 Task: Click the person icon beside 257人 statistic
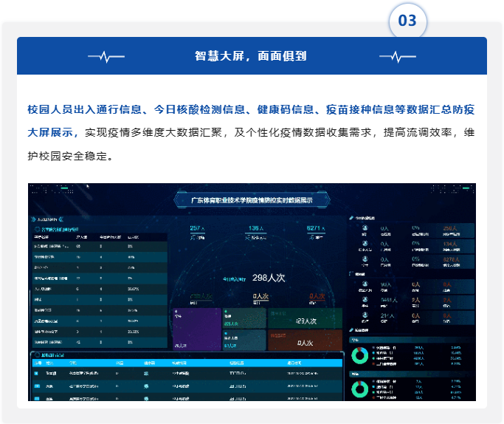pyautogui.click(x=193, y=238)
